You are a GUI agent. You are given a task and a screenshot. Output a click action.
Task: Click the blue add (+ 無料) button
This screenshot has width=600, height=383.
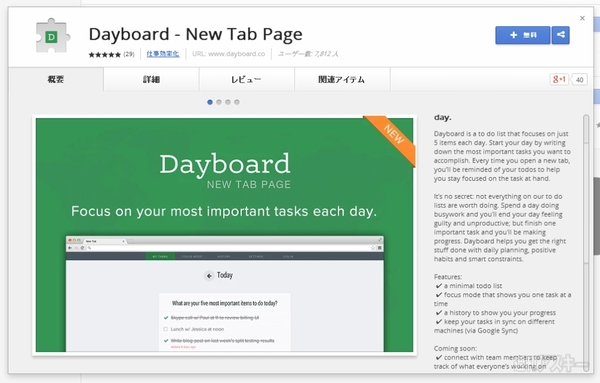point(523,35)
